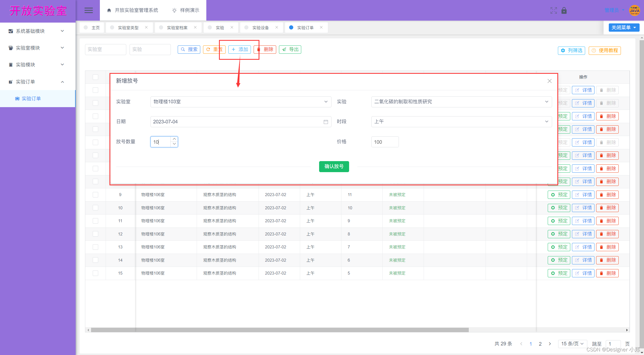Toggle the checkbox in row 10
The height and width of the screenshot is (355, 644).
(97, 208)
